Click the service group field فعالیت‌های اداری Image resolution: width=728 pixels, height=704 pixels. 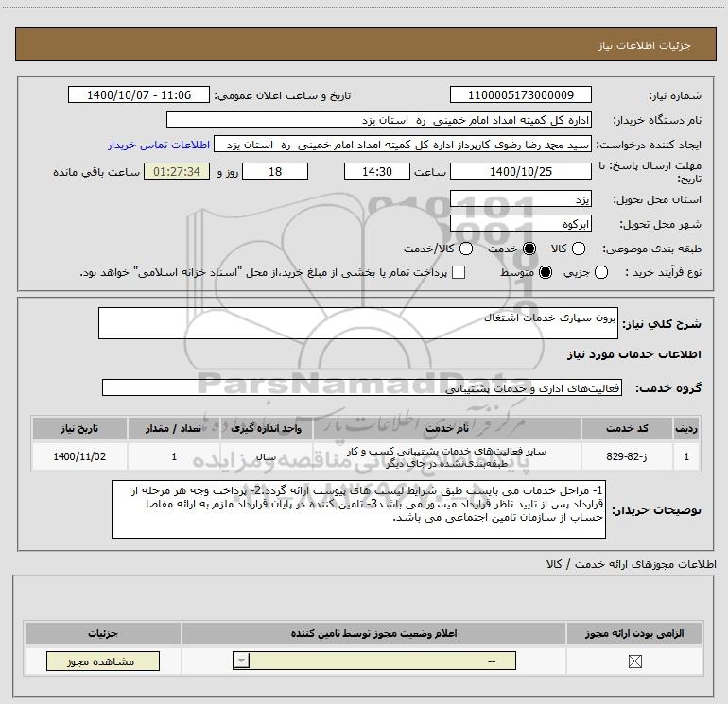[x=362, y=388]
